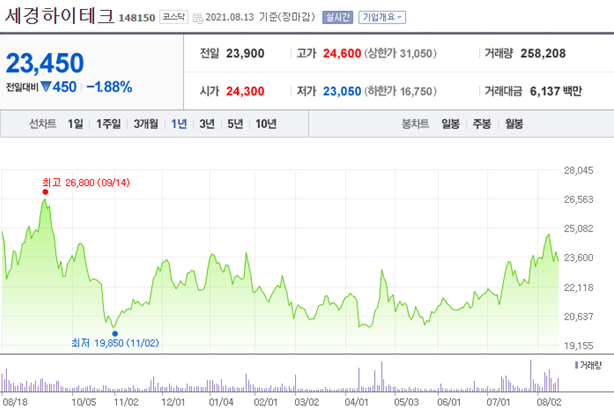Click the 19,155 price axis label
Viewport: 614px width, 418px height.
tap(578, 346)
